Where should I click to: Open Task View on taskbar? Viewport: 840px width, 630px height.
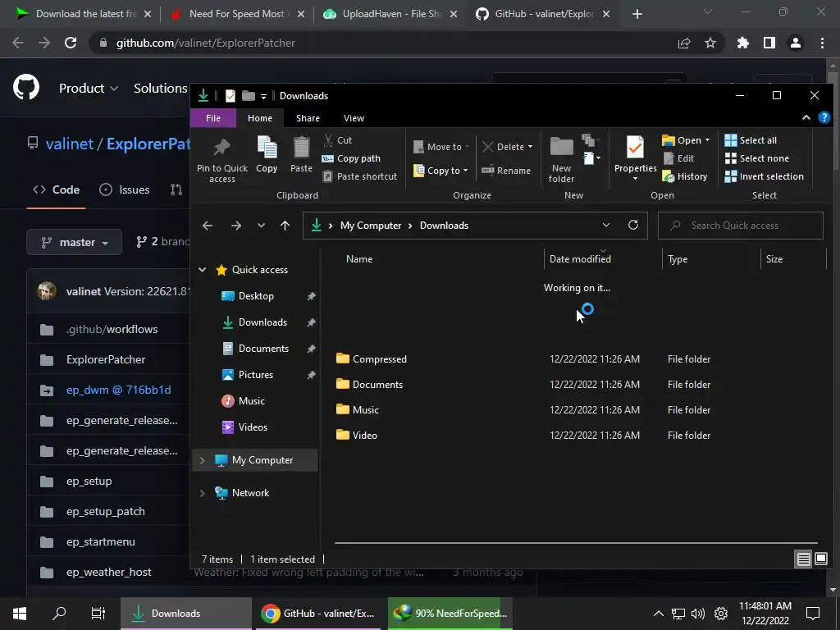pyautogui.click(x=98, y=614)
